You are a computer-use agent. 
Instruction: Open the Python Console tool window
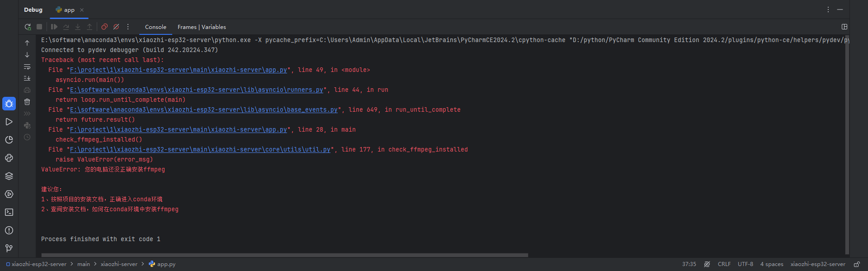(x=9, y=158)
